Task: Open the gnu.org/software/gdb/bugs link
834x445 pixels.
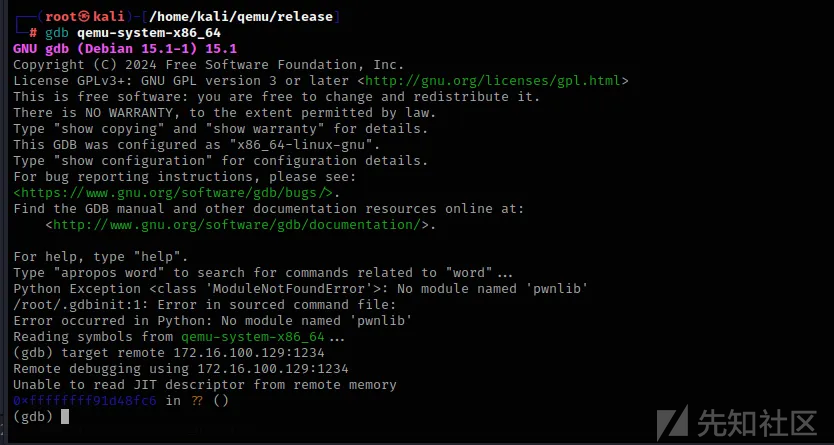Action: (175, 192)
